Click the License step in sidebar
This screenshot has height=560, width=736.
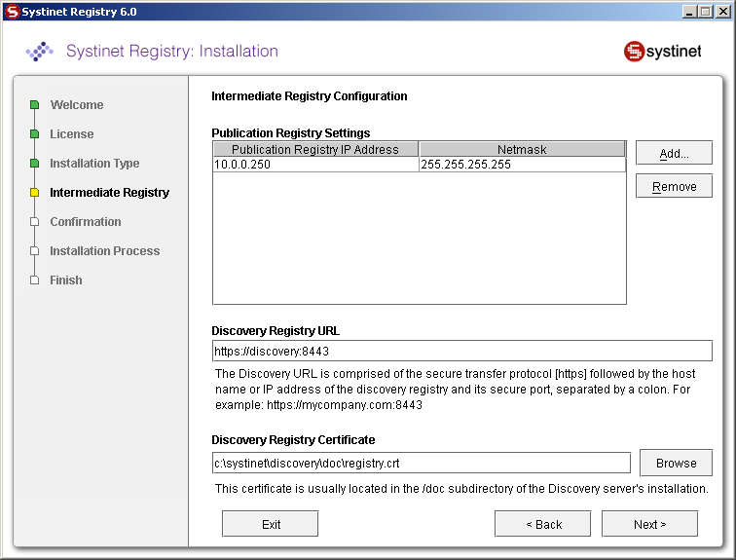[x=72, y=134]
